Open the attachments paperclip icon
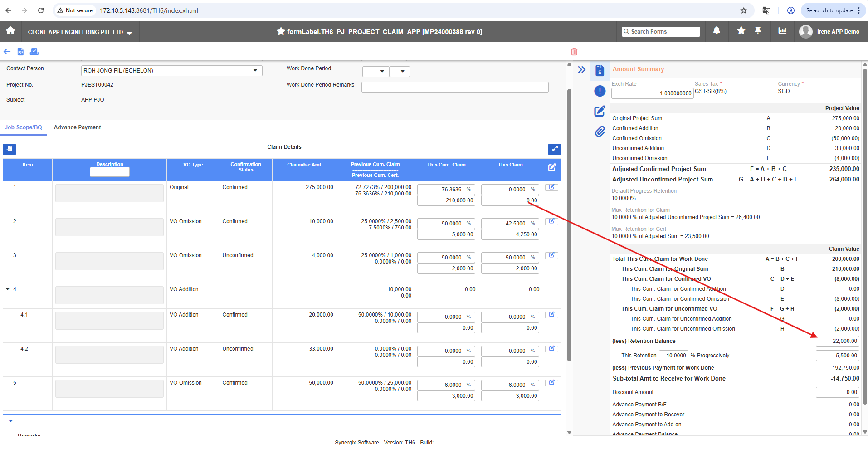The image size is (868, 449). coord(600,132)
